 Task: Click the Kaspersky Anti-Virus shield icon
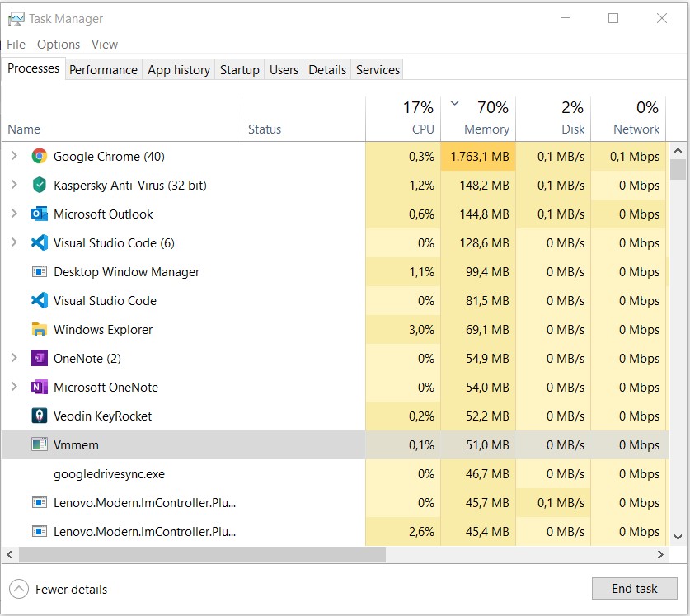point(40,185)
